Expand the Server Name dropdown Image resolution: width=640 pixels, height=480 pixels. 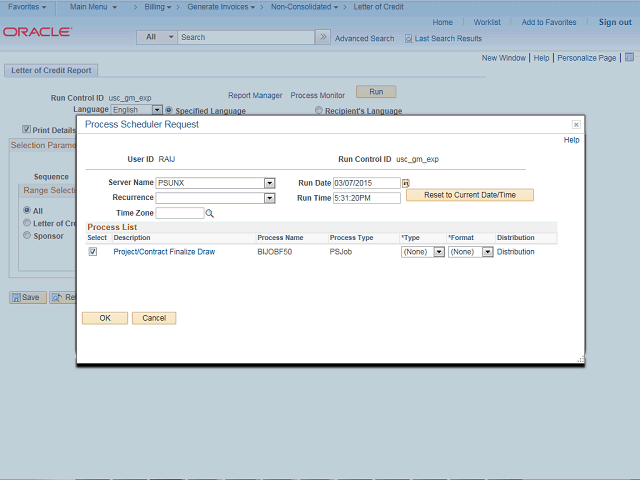269,183
